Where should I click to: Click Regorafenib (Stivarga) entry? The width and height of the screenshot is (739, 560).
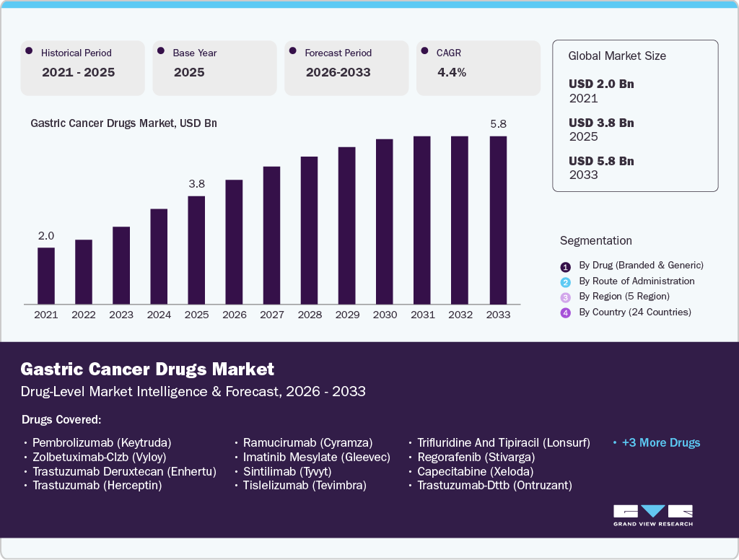coord(476,457)
